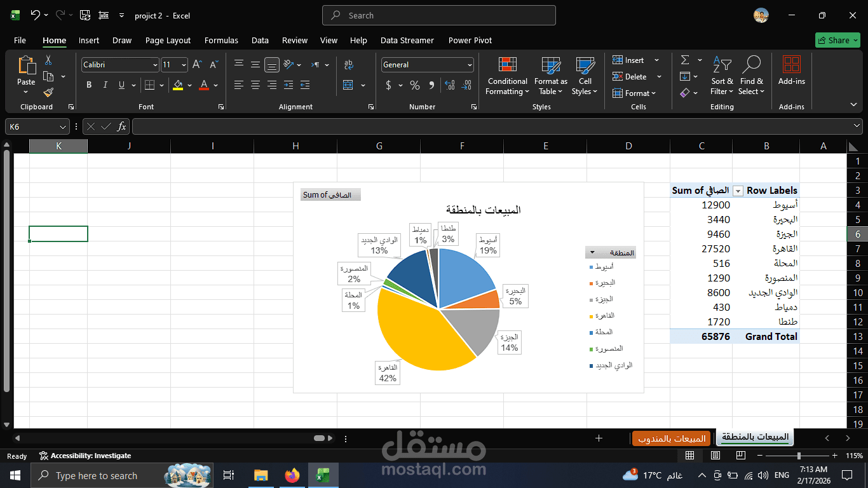This screenshot has width=868, height=488.
Task: Apply italic formatting
Action: [105, 85]
